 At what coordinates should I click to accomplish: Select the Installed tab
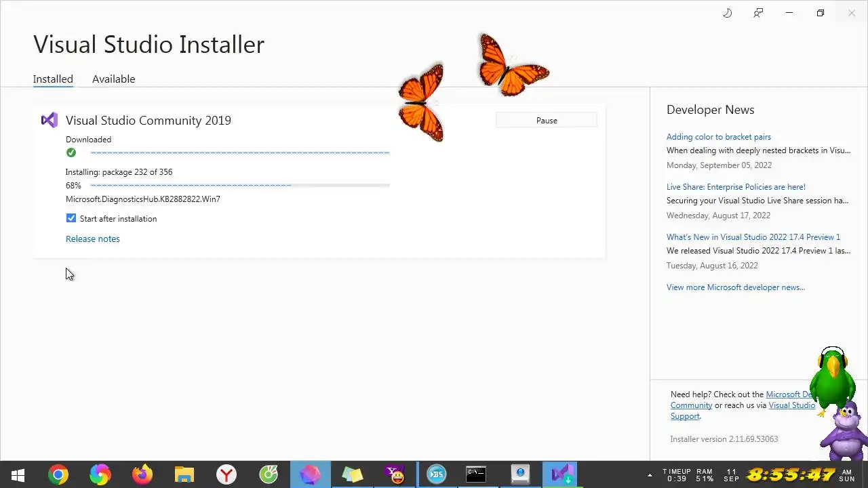(53, 79)
